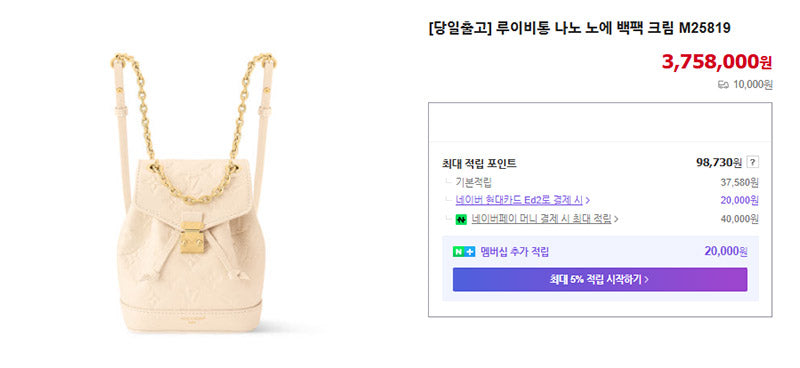This screenshot has height=368, width=800.
Task: Expand the chevron after 네이버 현대카드 Ed2 link
Action: (588, 200)
